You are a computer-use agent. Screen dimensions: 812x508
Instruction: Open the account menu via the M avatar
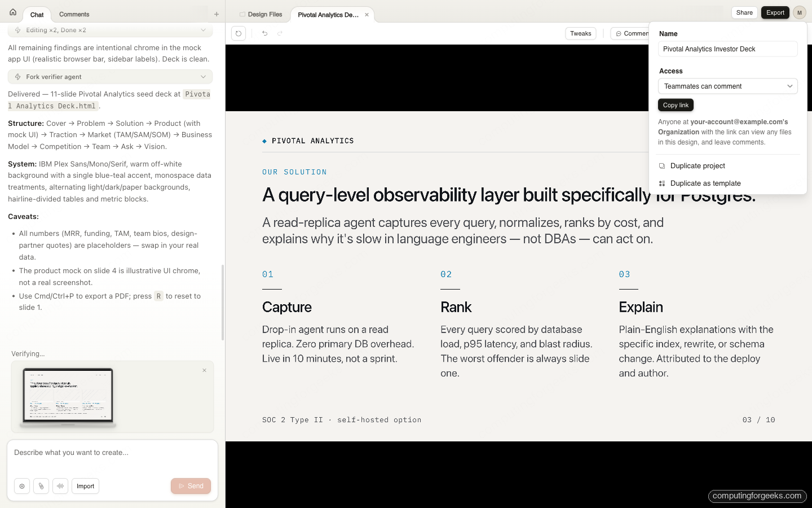tap(799, 12)
